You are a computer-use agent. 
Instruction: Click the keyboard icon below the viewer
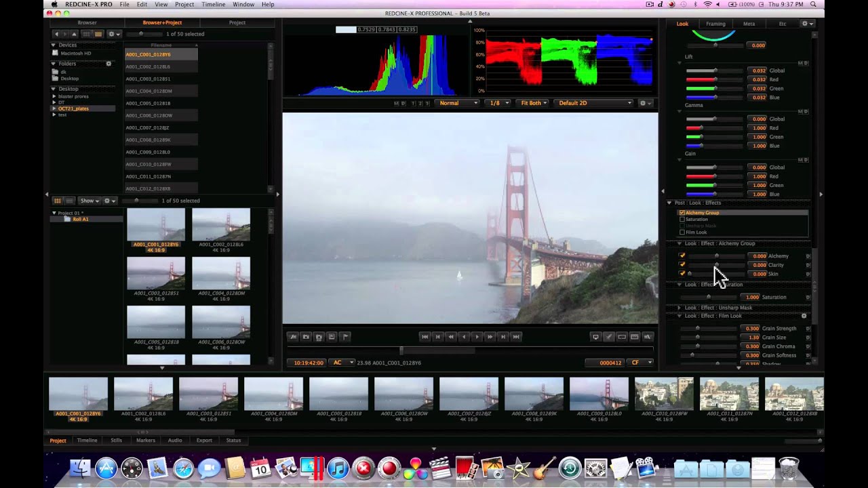634,337
